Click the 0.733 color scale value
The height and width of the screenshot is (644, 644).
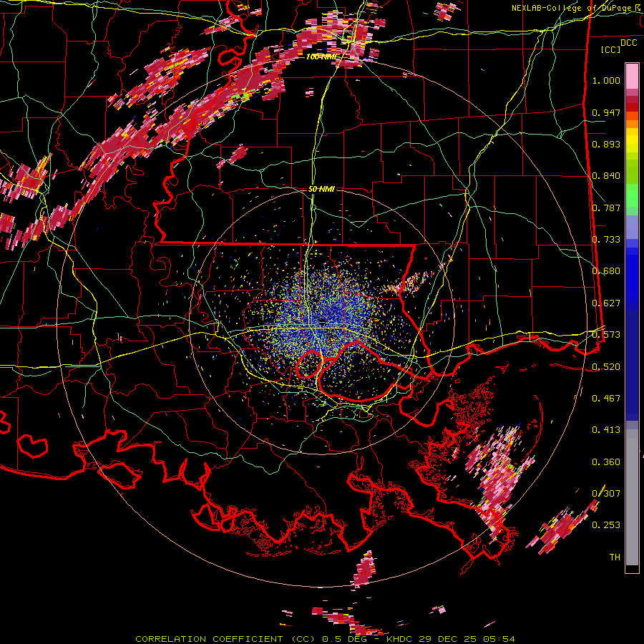point(606,240)
